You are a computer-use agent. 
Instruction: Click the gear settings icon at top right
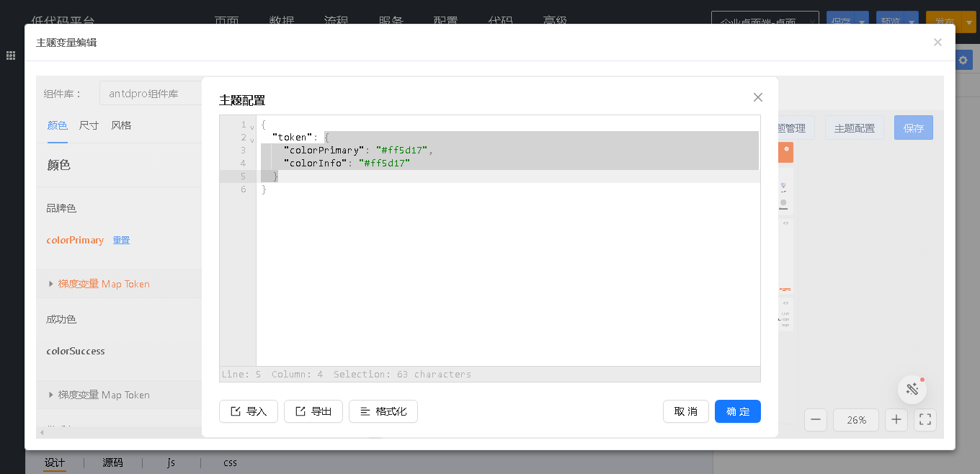pos(963,61)
